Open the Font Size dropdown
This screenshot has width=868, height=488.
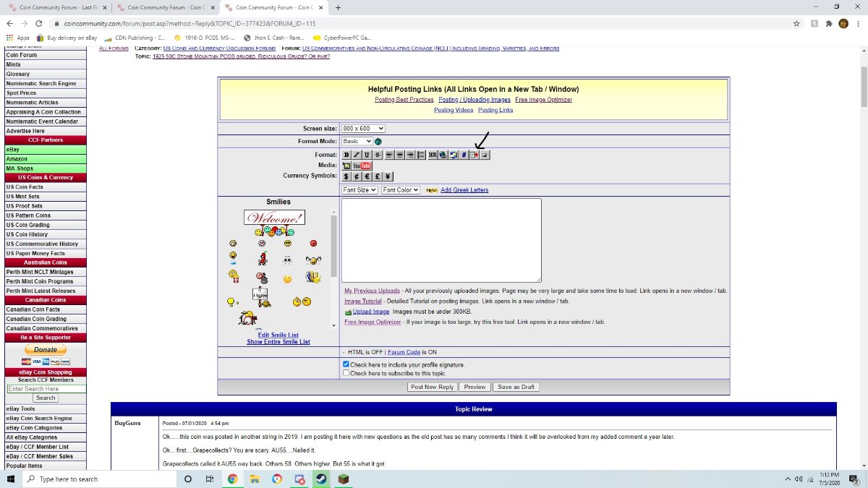[x=359, y=190]
